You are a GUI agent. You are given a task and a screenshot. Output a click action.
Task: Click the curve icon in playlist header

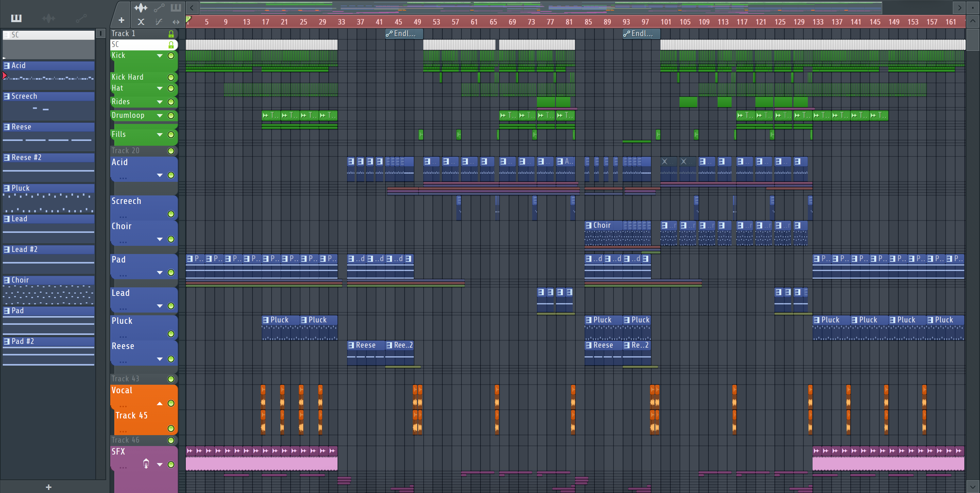tap(159, 22)
